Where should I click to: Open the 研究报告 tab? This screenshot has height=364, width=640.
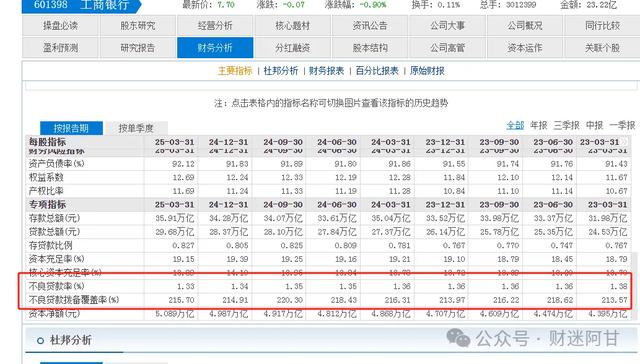click(x=138, y=48)
